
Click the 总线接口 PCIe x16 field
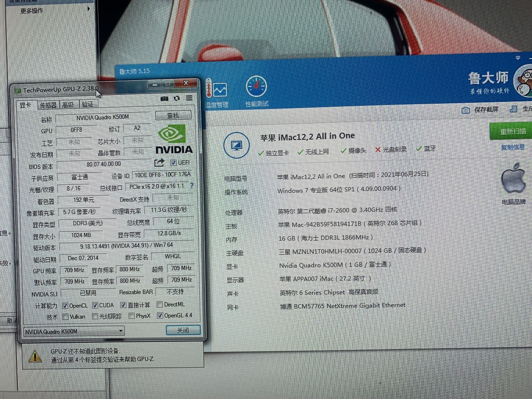[x=156, y=186]
